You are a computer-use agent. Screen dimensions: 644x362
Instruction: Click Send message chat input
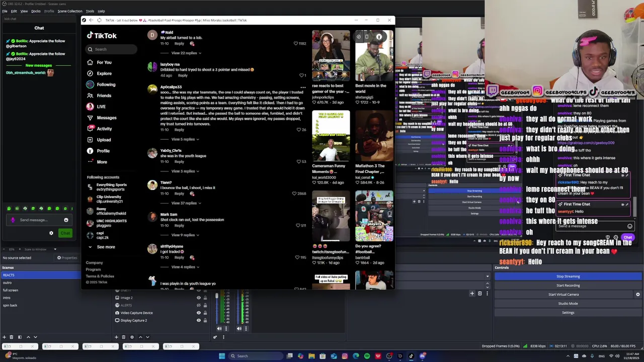[x=39, y=220]
